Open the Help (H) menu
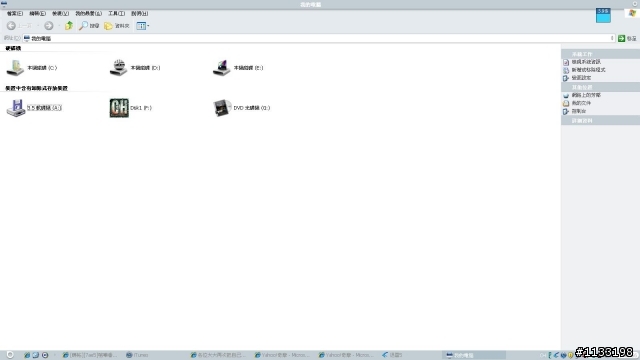The image size is (640, 360). pos(140,13)
